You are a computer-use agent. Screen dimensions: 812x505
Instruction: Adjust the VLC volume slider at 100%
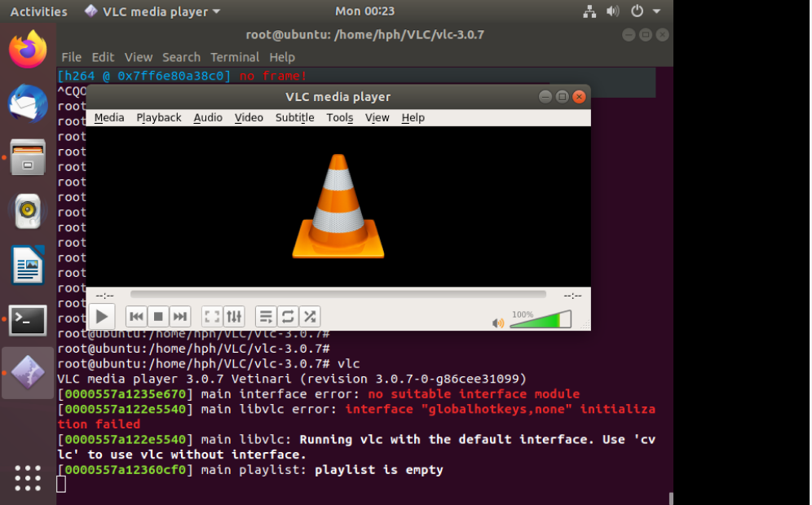(541, 319)
